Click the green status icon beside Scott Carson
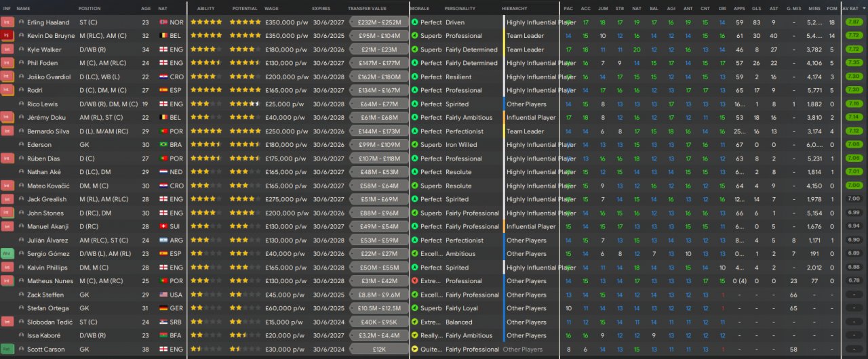This screenshot has height=359, width=868. tap(7, 350)
